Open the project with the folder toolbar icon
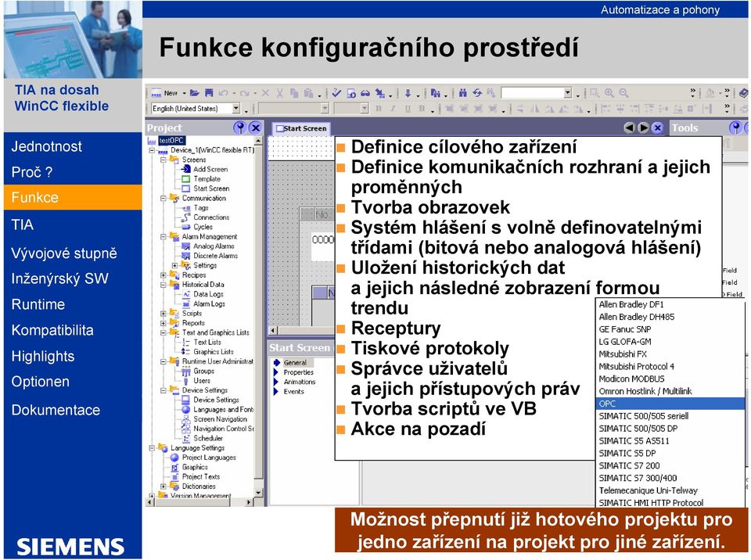The height and width of the screenshot is (560, 751). point(194,93)
